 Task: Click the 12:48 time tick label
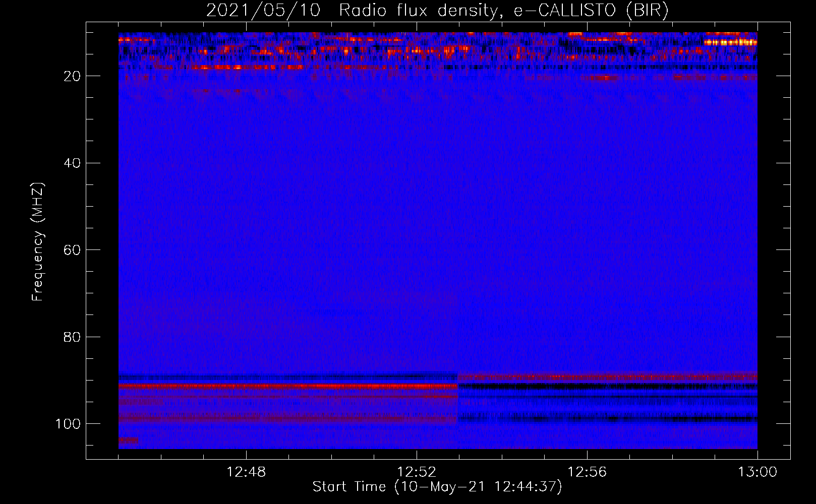[x=246, y=472]
